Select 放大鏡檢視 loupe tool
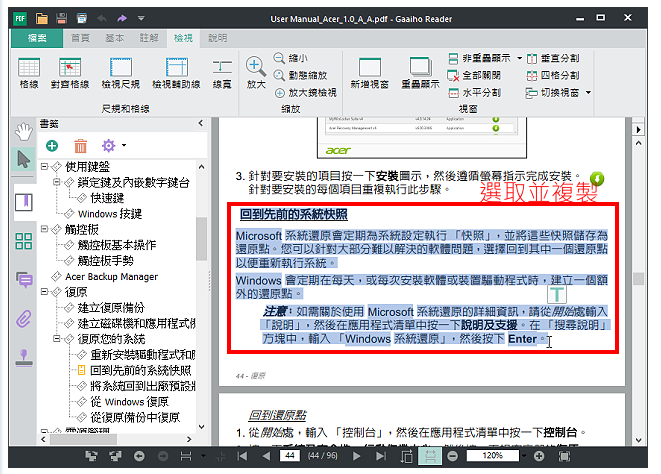The height and width of the screenshot is (474, 661). (305, 93)
